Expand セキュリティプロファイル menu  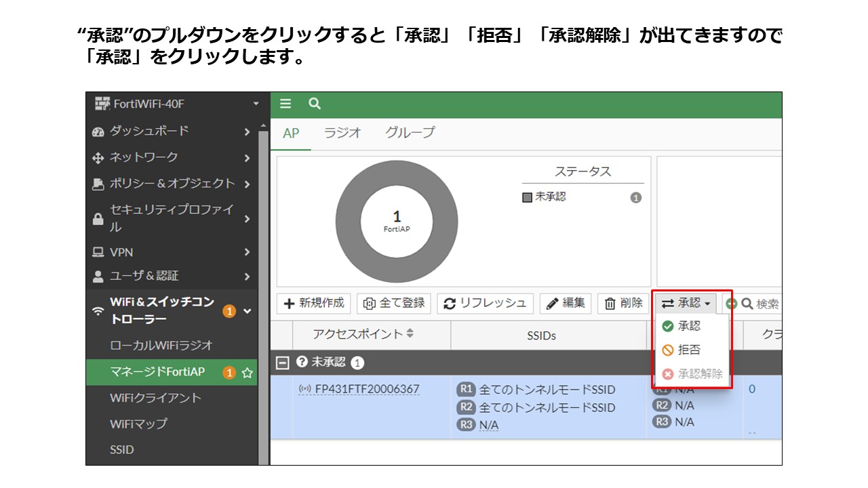[172, 218]
